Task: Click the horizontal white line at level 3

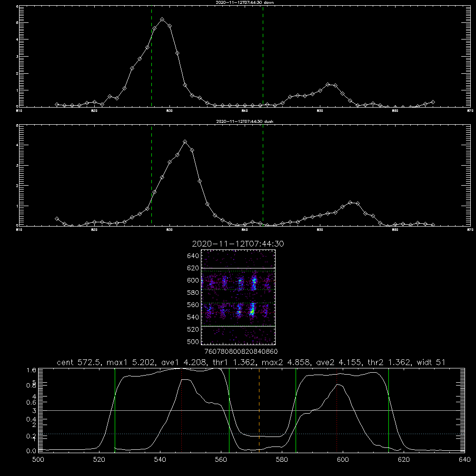Action: pyautogui.click(x=251, y=410)
